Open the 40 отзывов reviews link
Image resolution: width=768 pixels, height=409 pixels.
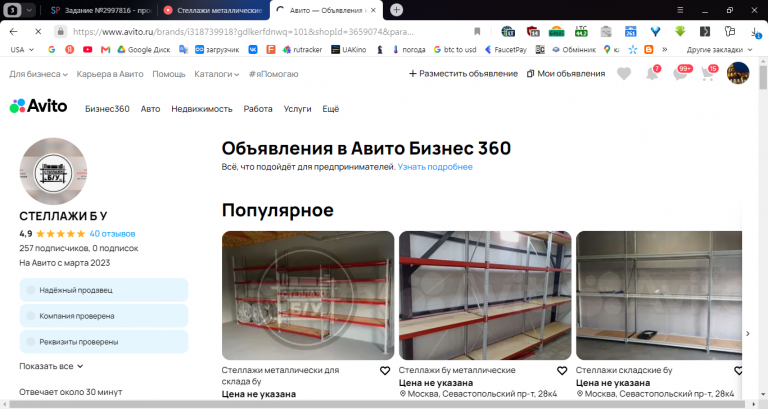(112, 234)
